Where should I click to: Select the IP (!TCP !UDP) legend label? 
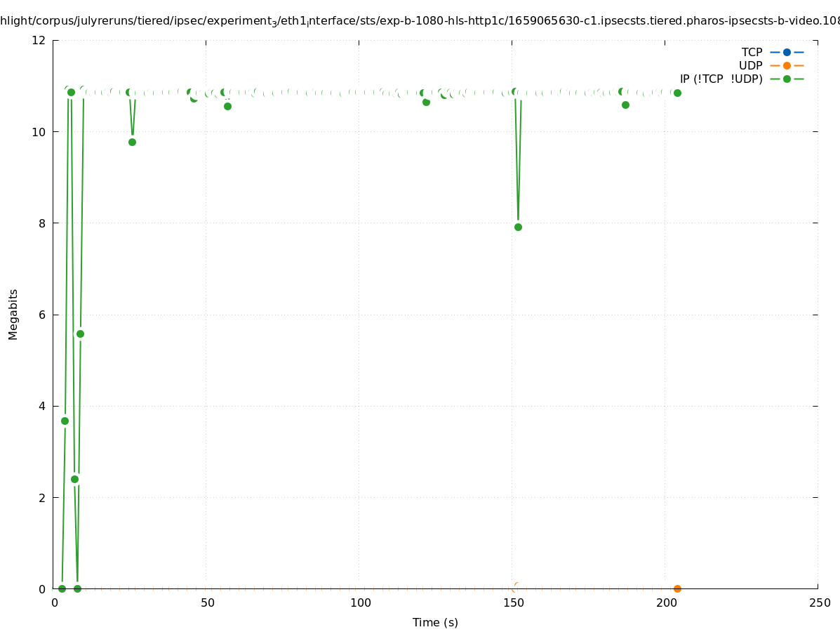pos(721,79)
